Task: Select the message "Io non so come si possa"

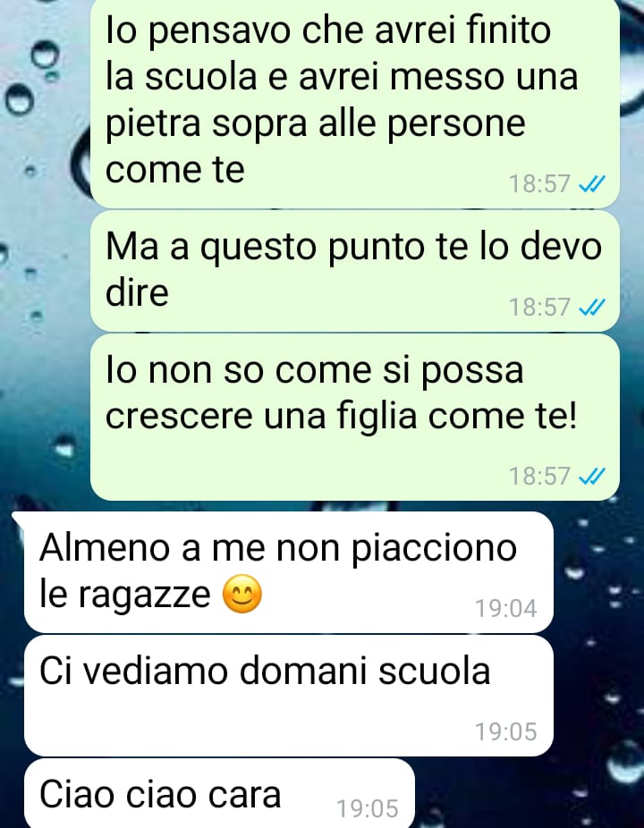Action: pos(354,418)
